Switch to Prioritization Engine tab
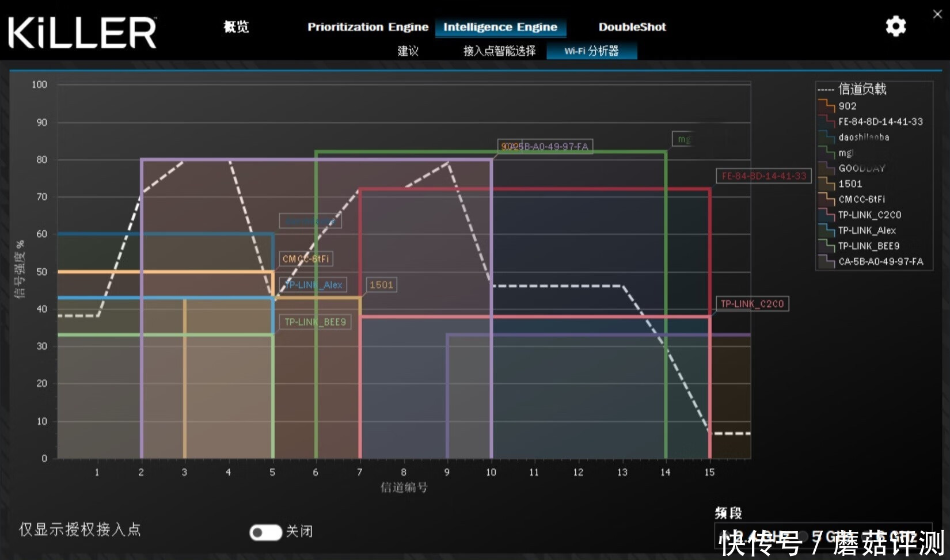Image resolution: width=950 pixels, height=560 pixels. tap(368, 27)
